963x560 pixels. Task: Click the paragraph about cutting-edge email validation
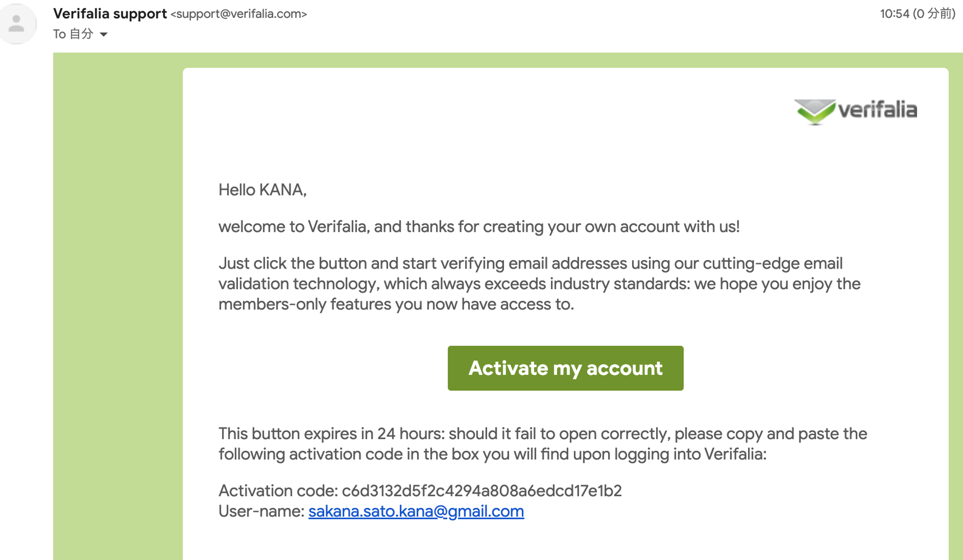(540, 284)
